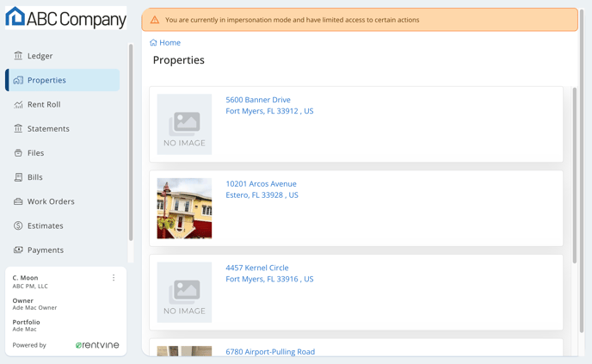Click the Ledger bank icon in sidebar
Viewport: 592px width, 364px height.
(x=18, y=56)
